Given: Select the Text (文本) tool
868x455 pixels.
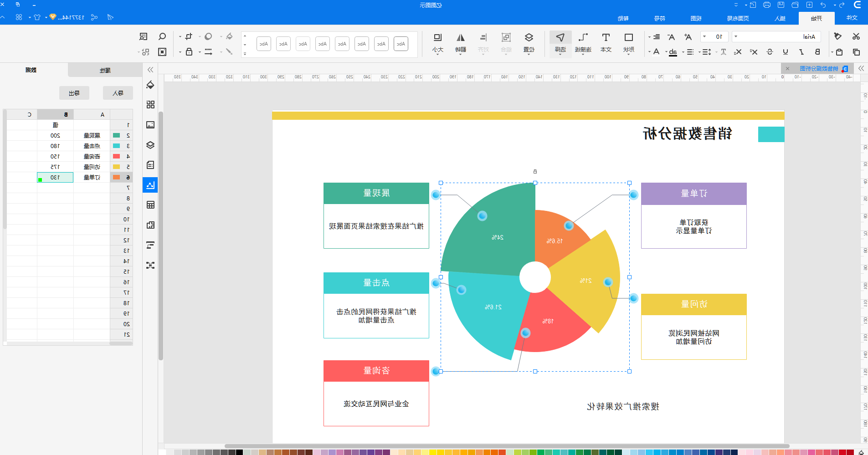Looking at the screenshot, I should coord(606,43).
